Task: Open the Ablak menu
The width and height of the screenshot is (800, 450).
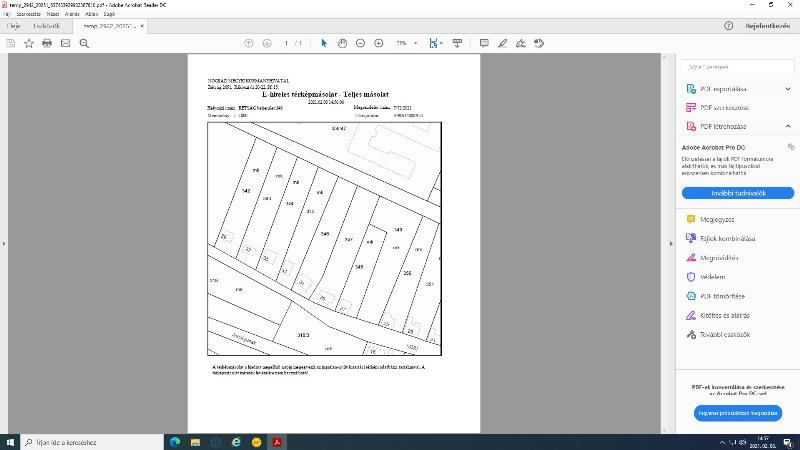Action: point(91,15)
